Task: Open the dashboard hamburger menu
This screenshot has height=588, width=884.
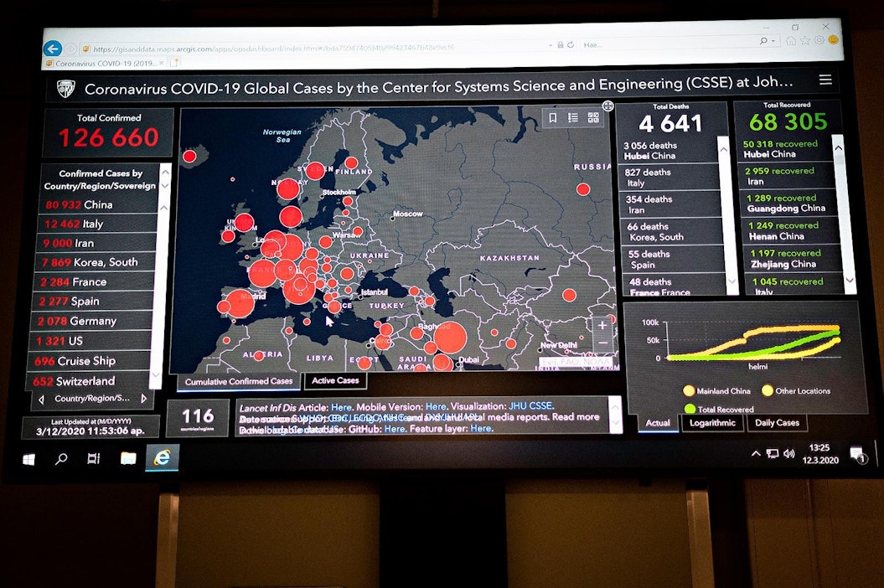Action: pos(825,80)
